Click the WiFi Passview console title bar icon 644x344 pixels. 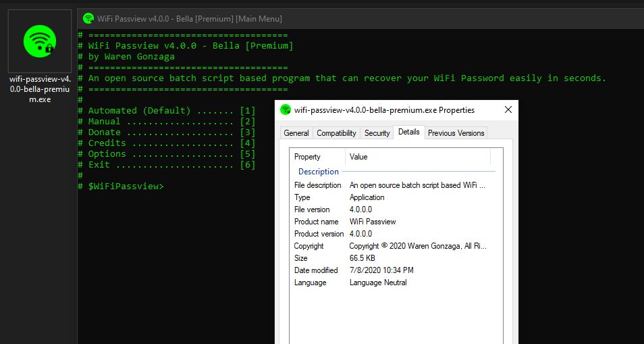[x=88, y=18]
